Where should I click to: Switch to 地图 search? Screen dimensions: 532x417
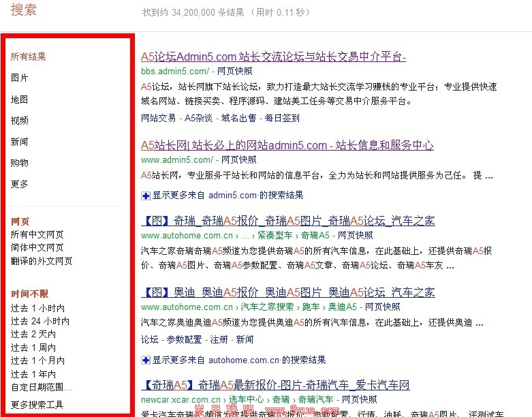click(x=19, y=99)
